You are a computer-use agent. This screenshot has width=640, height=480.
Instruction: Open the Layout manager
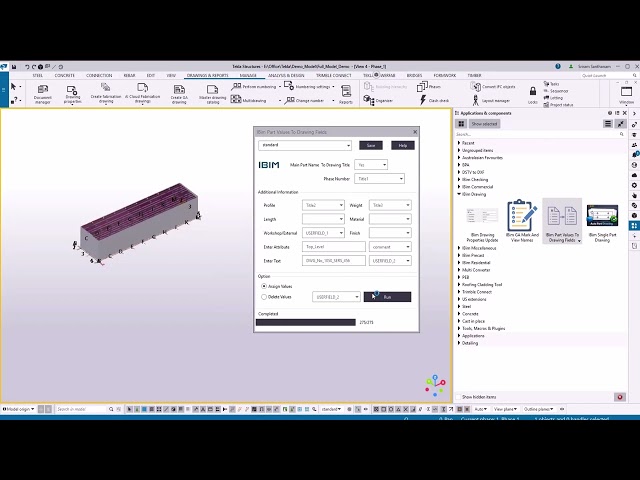point(491,100)
